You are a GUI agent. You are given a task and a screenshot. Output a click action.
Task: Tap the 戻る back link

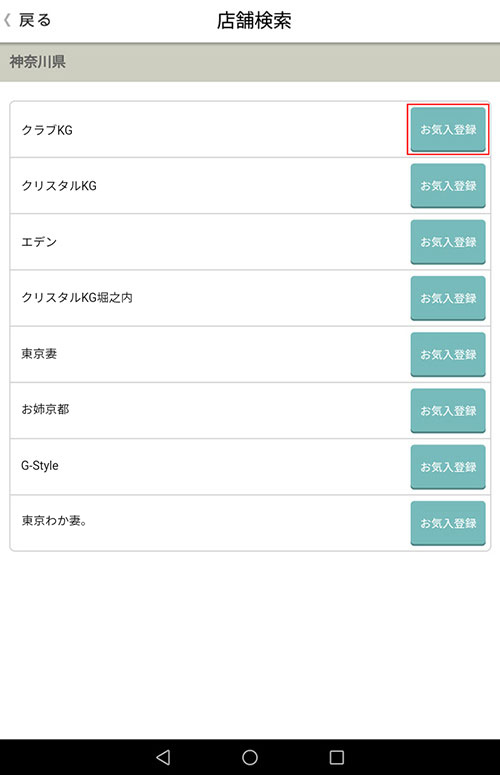(35, 20)
